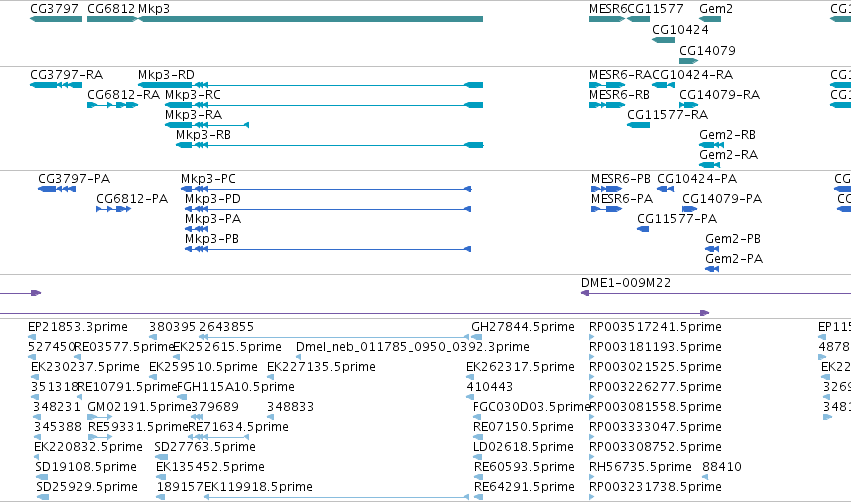Select EST GH27844.5prime
Screen dimensions: 851x502
[477, 338]
